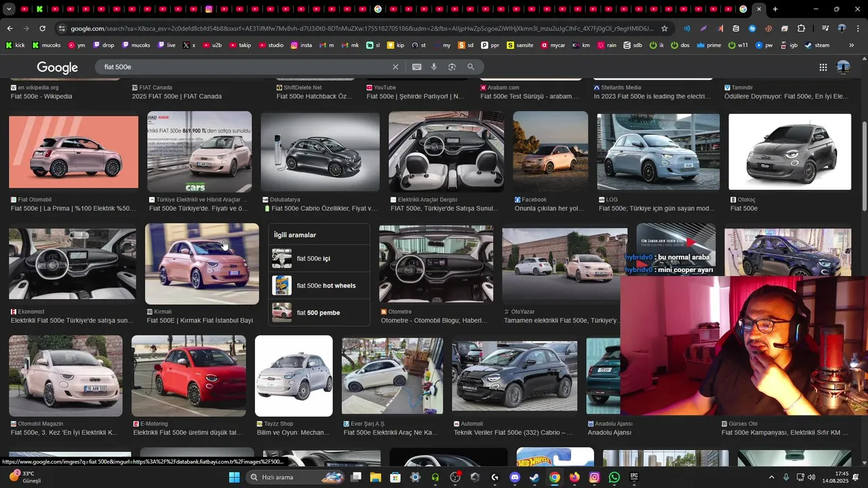Open the Ekonomist Fiat 500e article
868x488 pixels.
tap(72, 321)
